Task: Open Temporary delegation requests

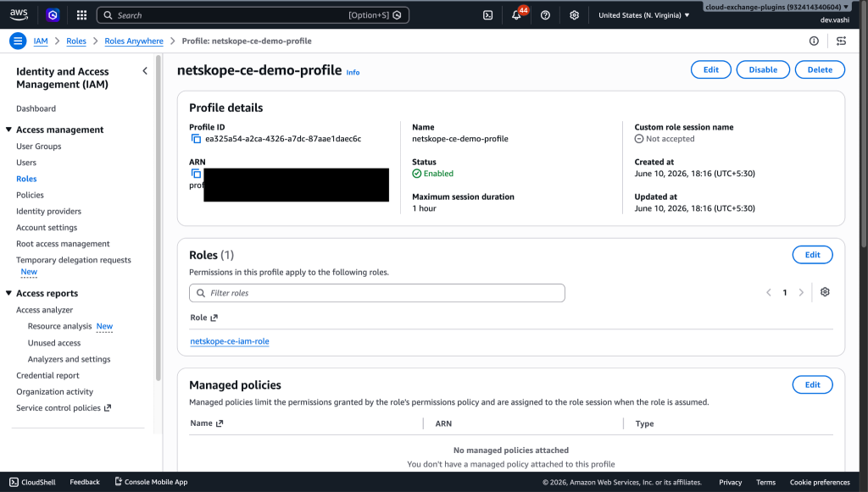Action: (x=74, y=260)
